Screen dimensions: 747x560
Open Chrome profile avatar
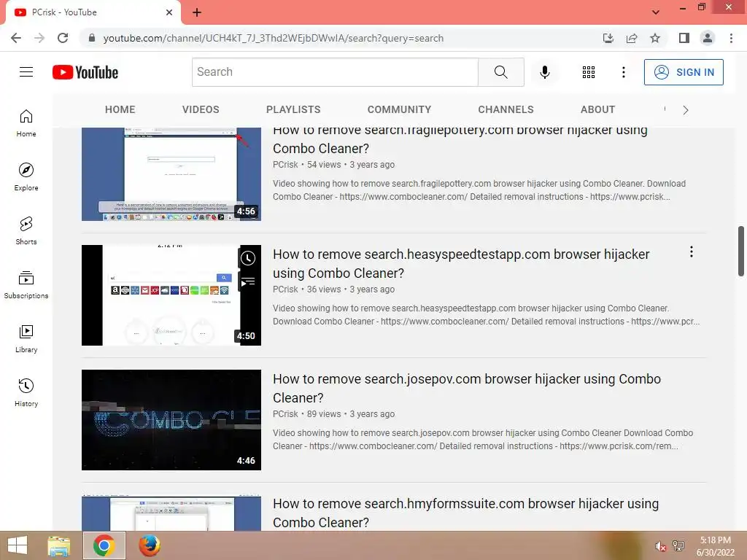pyautogui.click(x=708, y=38)
